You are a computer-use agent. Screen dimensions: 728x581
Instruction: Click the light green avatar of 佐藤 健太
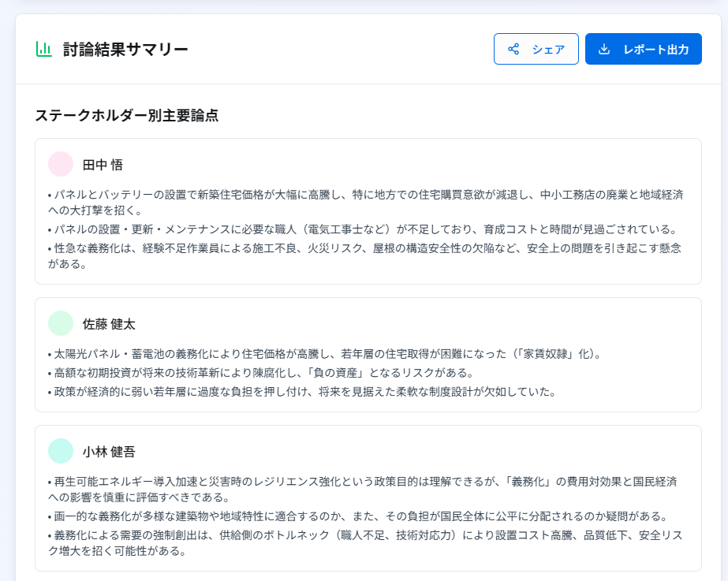coord(61,323)
